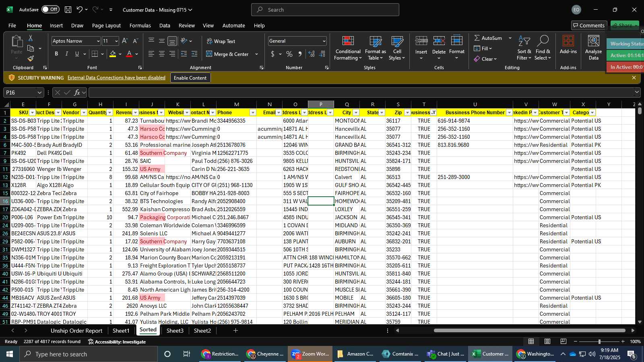Click the Search box in title bar
The image size is (644, 362).
pyautogui.click(x=325, y=10)
